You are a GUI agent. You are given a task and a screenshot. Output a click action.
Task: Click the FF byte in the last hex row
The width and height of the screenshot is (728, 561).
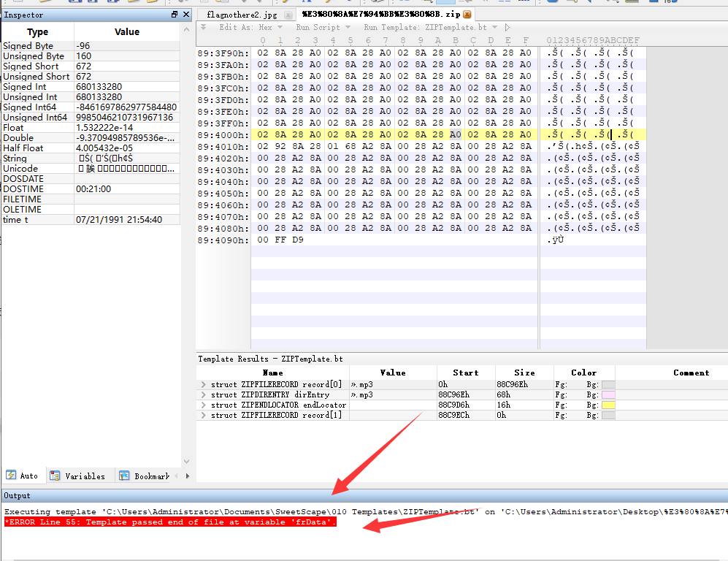pyautogui.click(x=280, y=240)
